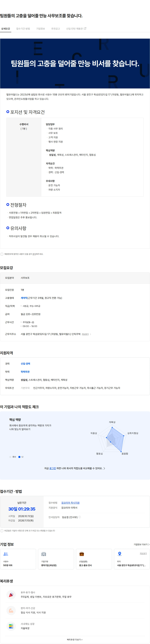This screenshot has width=150, height=644.
Task: Click the 성취지향성 chart label
Action: (133, 433)
